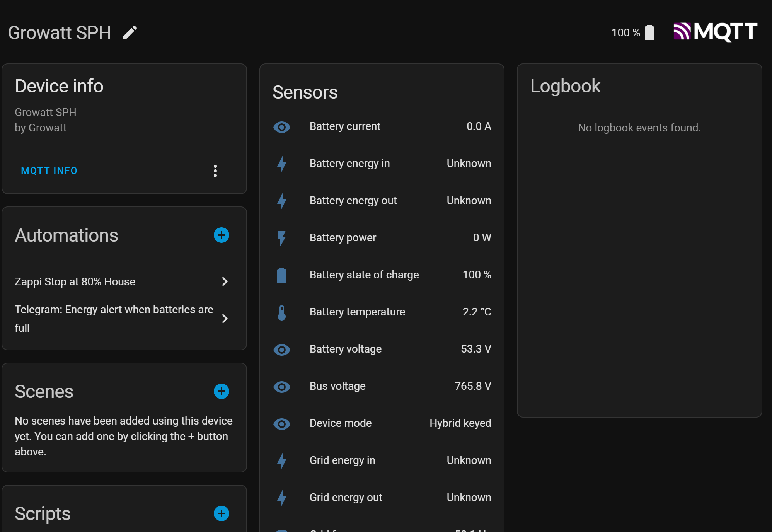The height and width of the screenshot is (532, 772).
Task: Open the Grid energy in sensor
Action: pyautogui.click(x=382, y=460)
